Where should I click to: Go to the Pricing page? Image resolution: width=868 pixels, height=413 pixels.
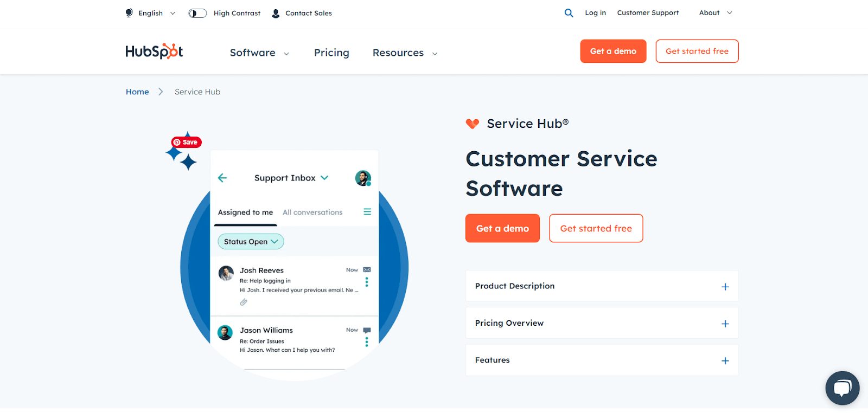(x=331, y=53)
